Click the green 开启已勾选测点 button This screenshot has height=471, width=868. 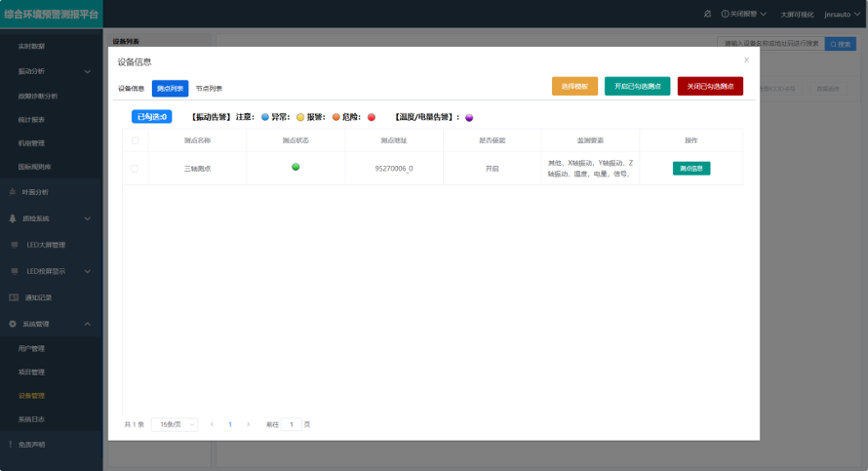click(x=637, y=87)
